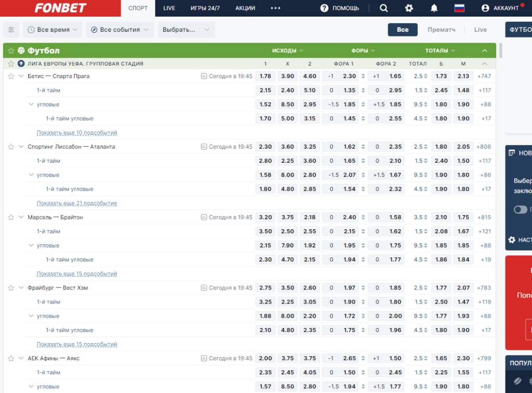Screen dimensions: 532x393
Task: Open ИГРЫ 24/7 menu item
Action: click(x=205, y=8)
